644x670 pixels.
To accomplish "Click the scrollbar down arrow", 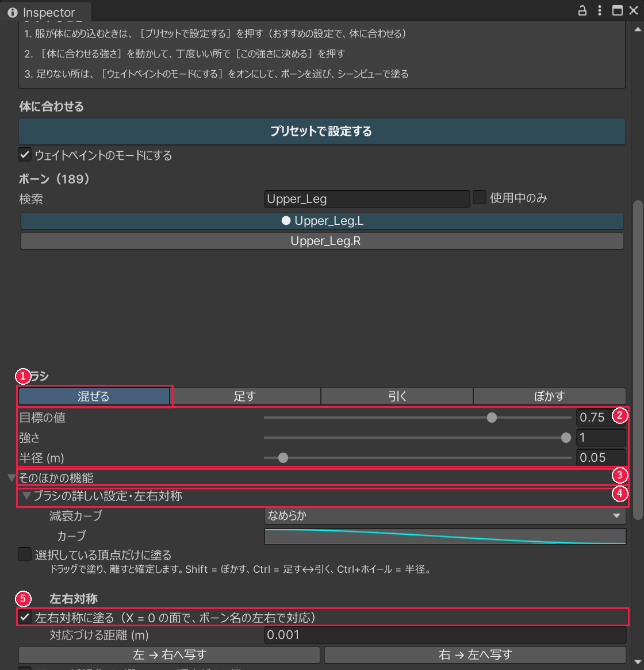I will 638,662.
